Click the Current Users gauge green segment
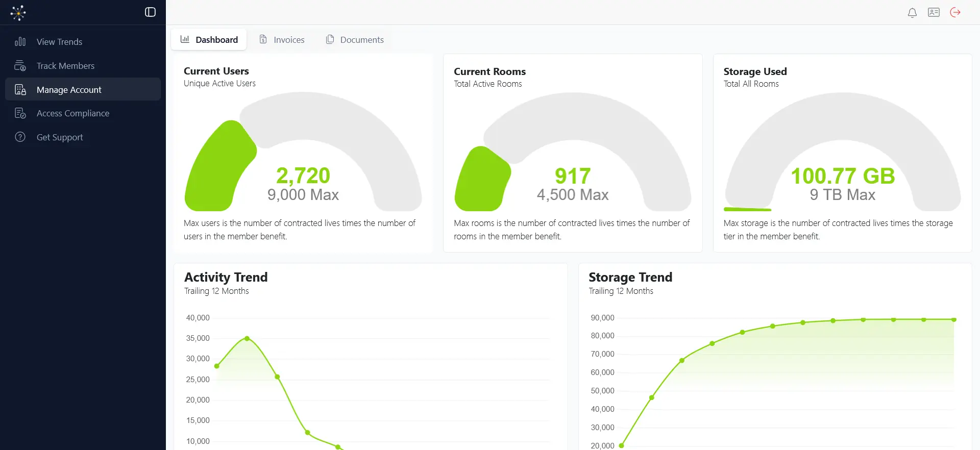This screenshot has width=980, height=450. (x=219, y=166)
